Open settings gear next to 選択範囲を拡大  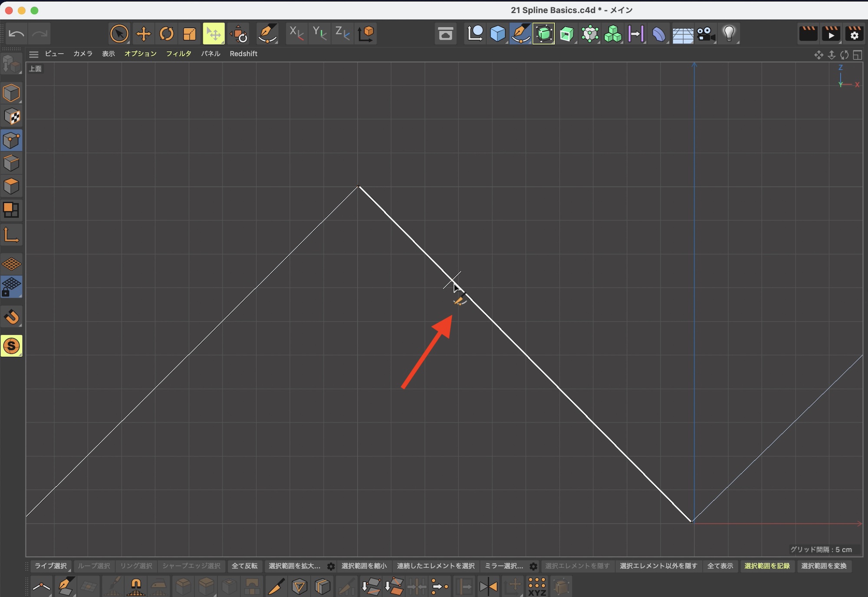point(331,566)
